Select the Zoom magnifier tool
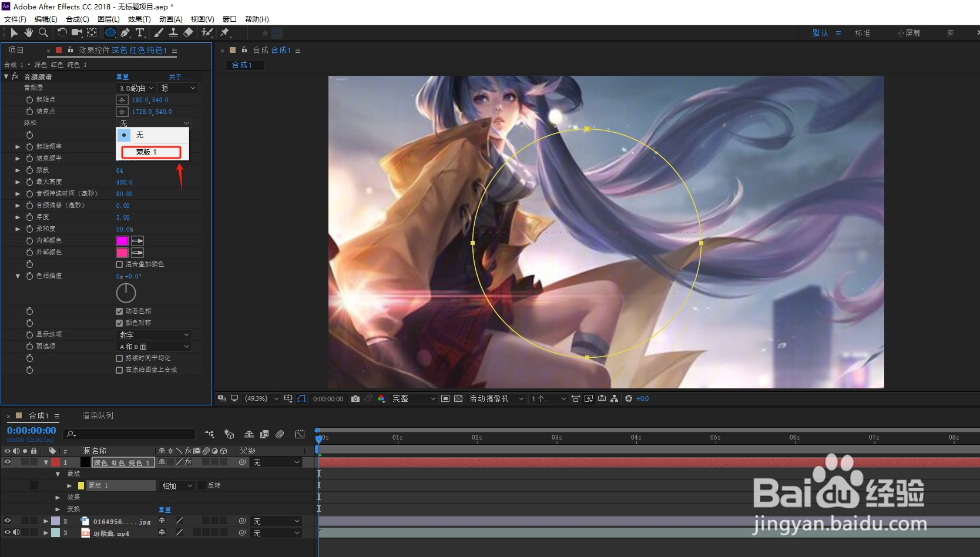The height and width of the screenshot is (557, 980). [x=43, y=33]
